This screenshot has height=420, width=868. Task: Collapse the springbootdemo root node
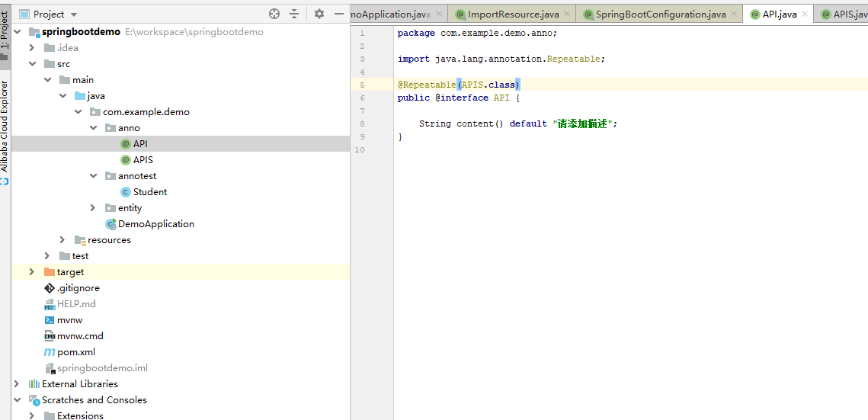coord(18,32)
